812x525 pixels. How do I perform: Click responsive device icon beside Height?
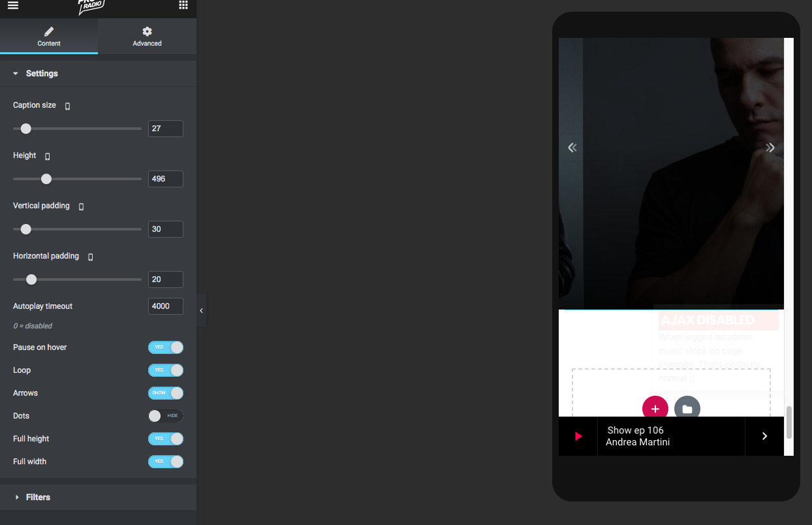pos(47,156)
